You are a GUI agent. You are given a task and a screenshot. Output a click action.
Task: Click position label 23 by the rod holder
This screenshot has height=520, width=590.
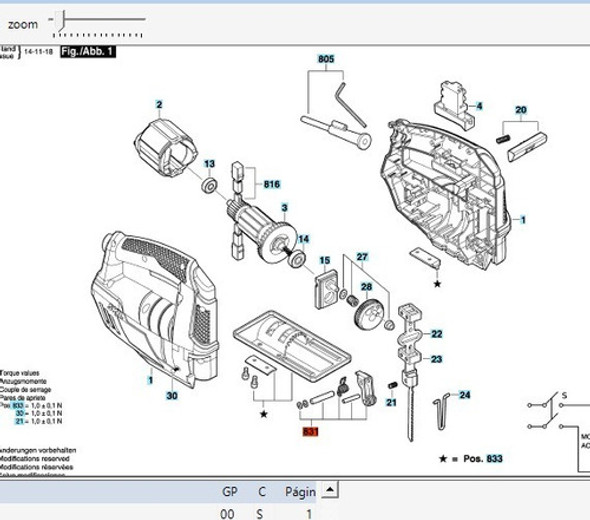pyautogui.click(x=436, y=359)
